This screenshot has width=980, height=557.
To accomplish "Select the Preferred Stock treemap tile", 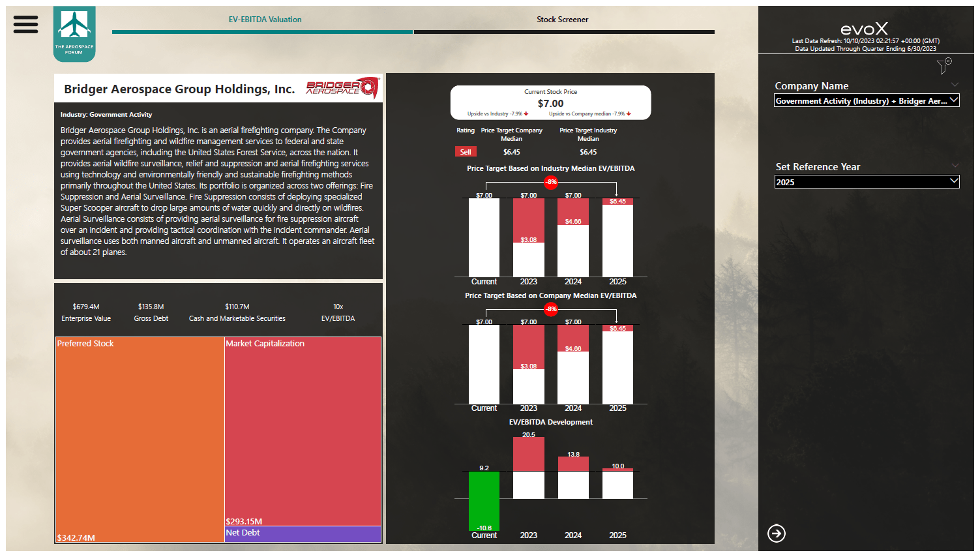I will pos(140,440).
